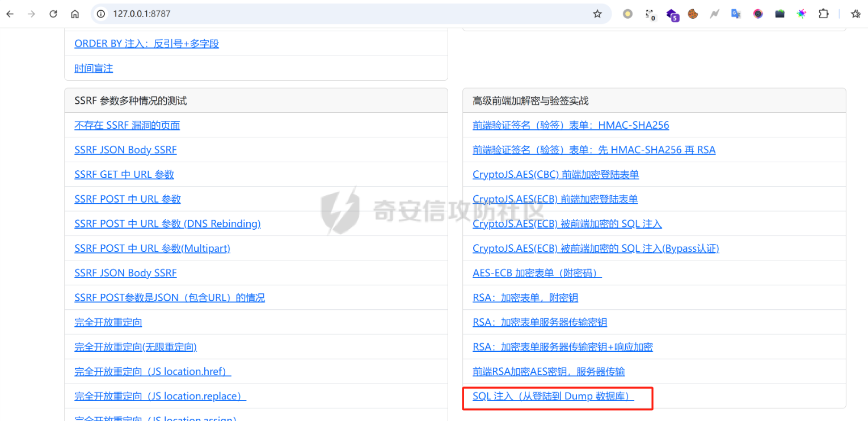Open CryptoJS.AES(ECB) 前端加密登陆表单 link
The width and height of the screenshot is (868, 421).
[x=555, y=199]
